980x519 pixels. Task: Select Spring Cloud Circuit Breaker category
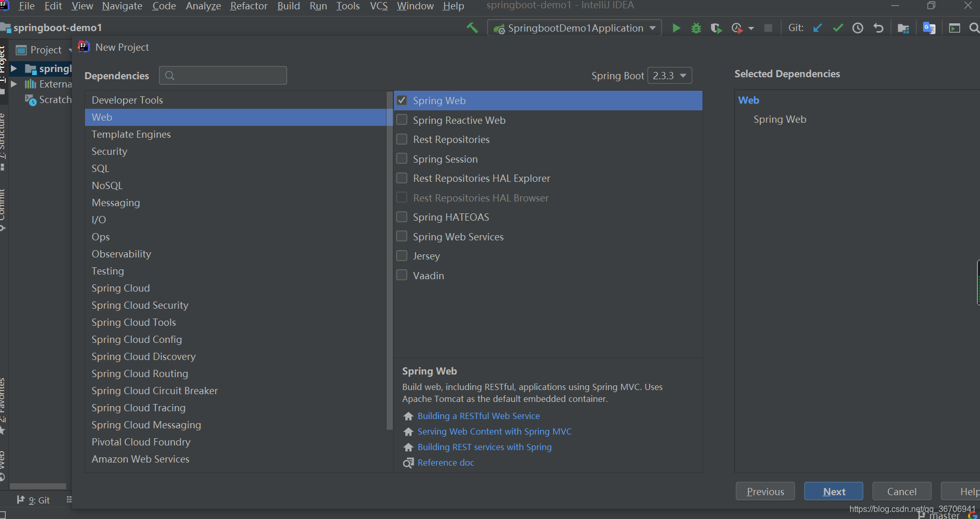tap(236, 391)
